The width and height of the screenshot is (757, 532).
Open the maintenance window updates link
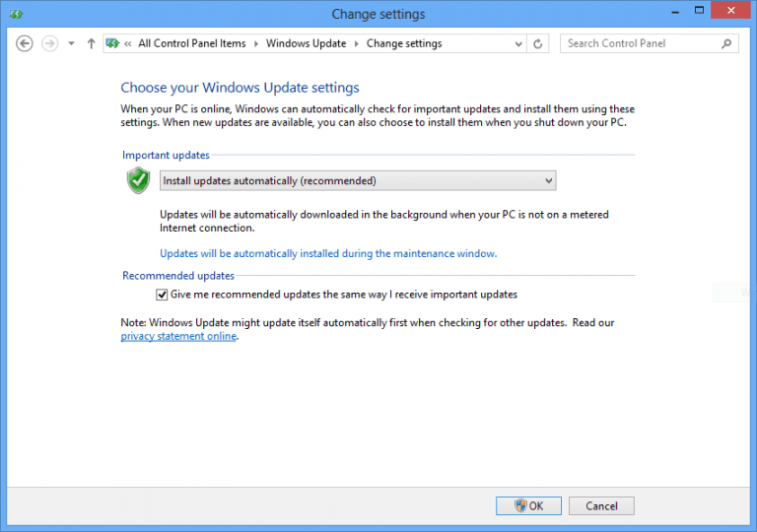click(x=328, y=253)
